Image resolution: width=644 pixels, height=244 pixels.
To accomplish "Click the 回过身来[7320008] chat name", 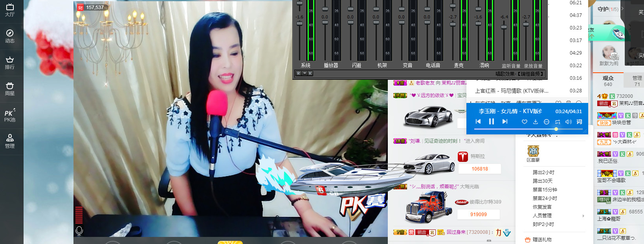I will tap(468, 232).
